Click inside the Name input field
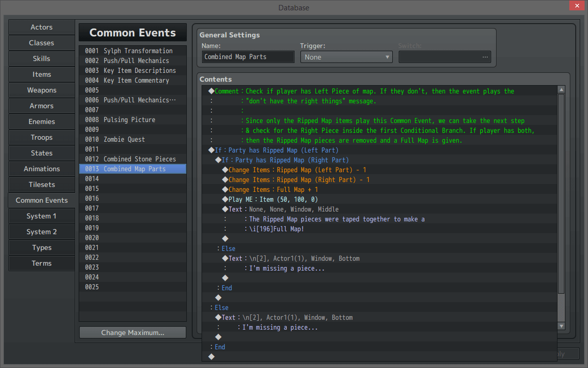 [x=247, y=57]
